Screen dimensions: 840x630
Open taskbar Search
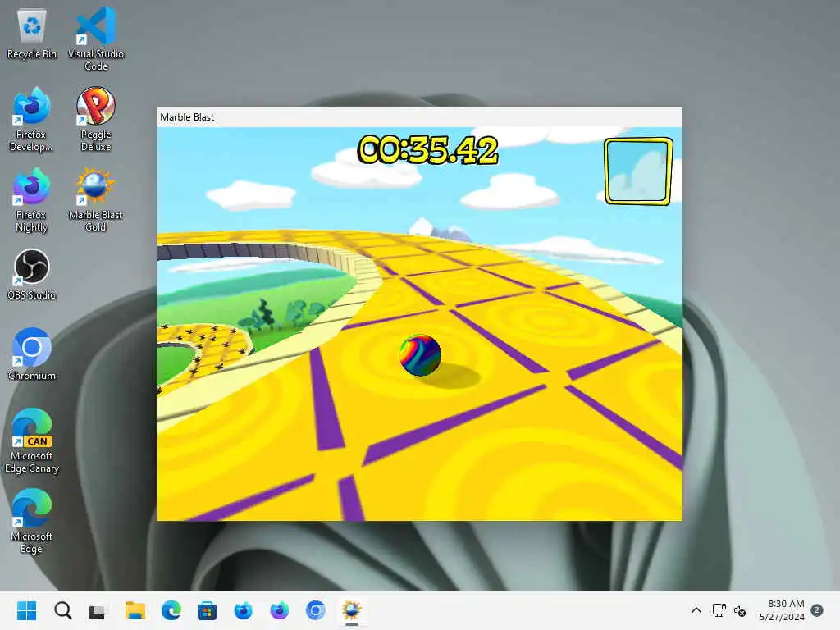coord(62,610)
